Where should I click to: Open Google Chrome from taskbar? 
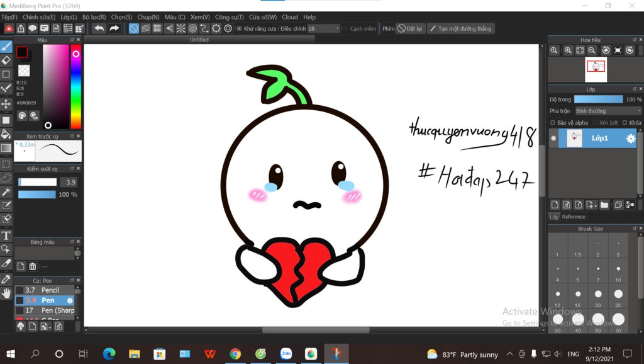coord(235,354)
